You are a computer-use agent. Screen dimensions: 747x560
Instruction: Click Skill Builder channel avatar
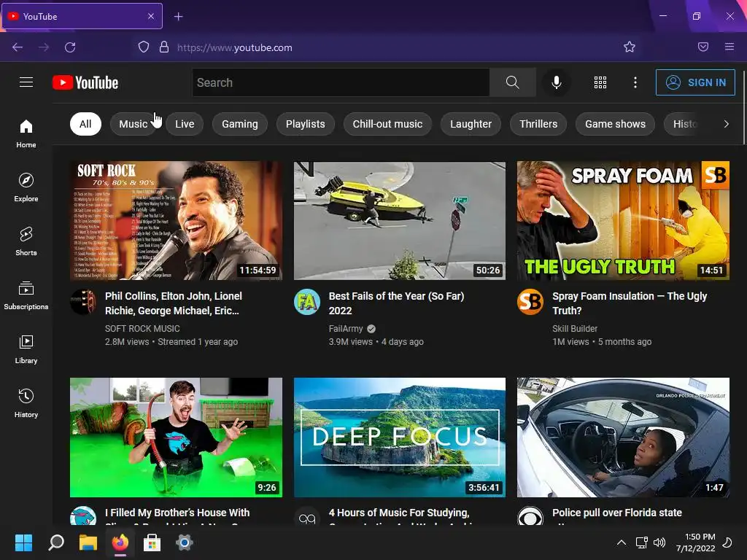pyautogui.click(x=530, y=301)
